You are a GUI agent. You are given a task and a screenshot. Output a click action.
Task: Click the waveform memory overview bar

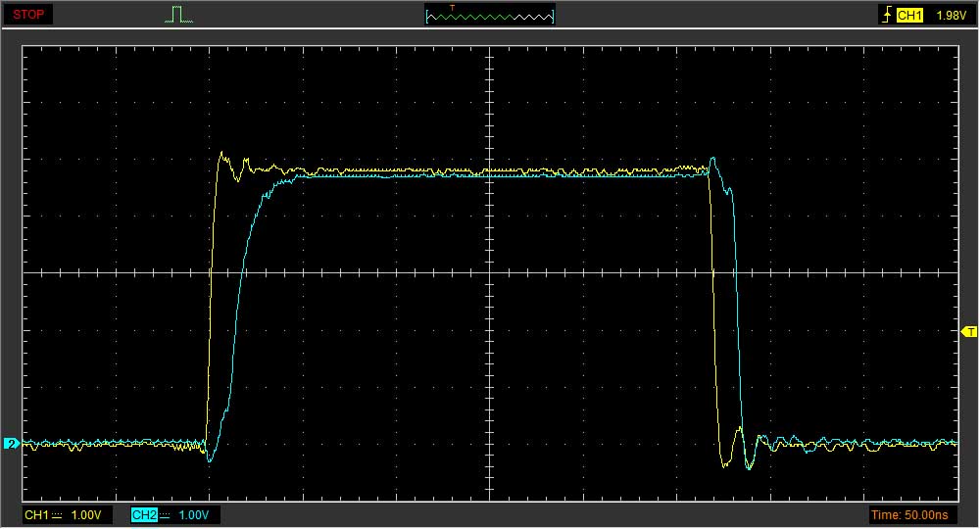pos(490,16)
